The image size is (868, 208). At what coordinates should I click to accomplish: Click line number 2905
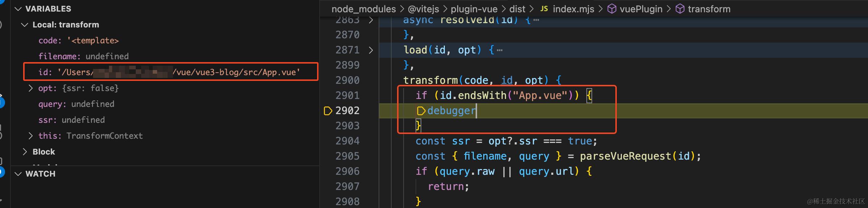click(347, 156)
